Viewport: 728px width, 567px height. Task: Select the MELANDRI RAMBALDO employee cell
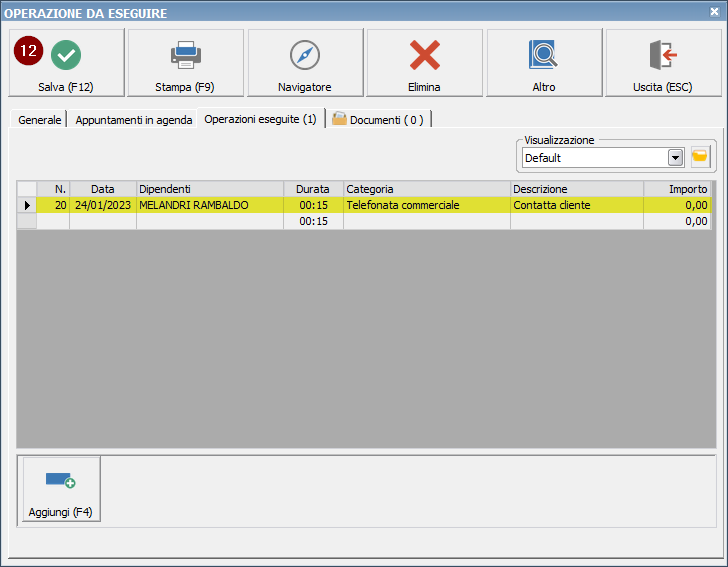coord(210,205)
